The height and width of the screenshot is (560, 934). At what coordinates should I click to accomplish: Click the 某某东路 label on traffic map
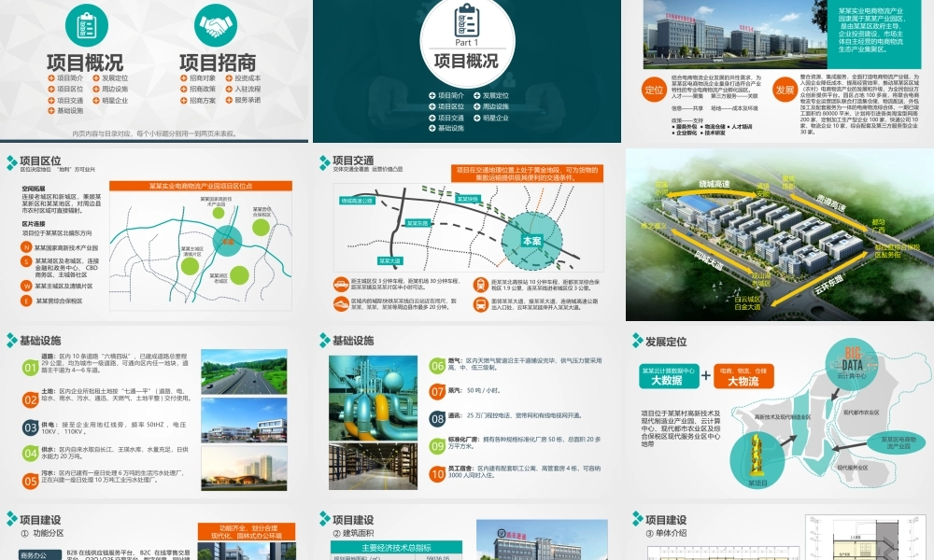tap(417, 223)
